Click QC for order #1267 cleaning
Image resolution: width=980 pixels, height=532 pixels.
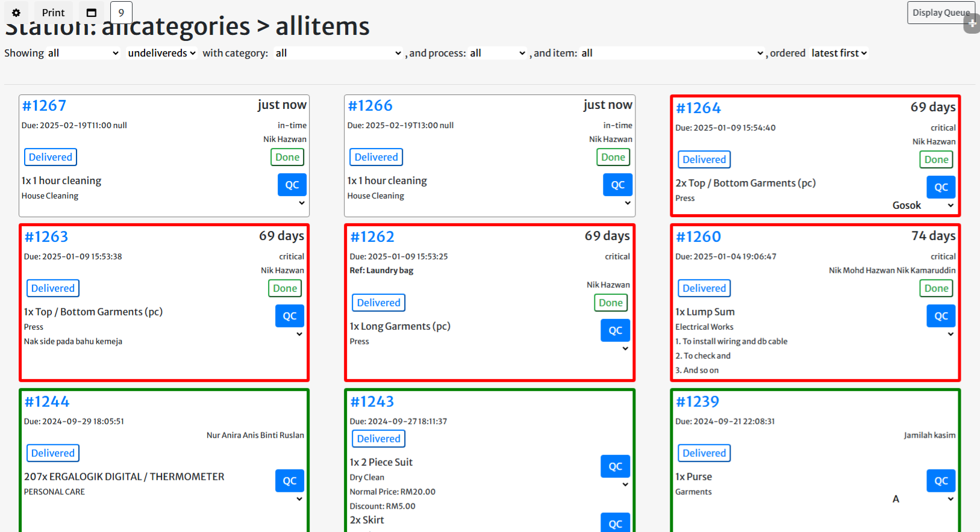[x=292, y=185]
